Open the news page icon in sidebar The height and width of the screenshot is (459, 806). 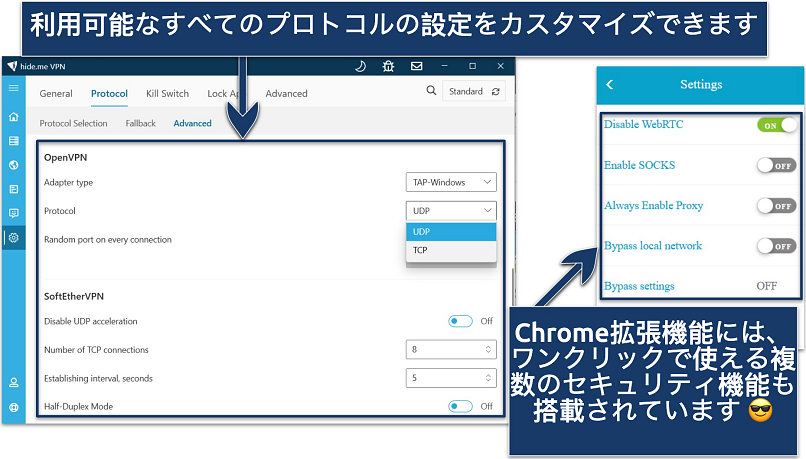14,189
